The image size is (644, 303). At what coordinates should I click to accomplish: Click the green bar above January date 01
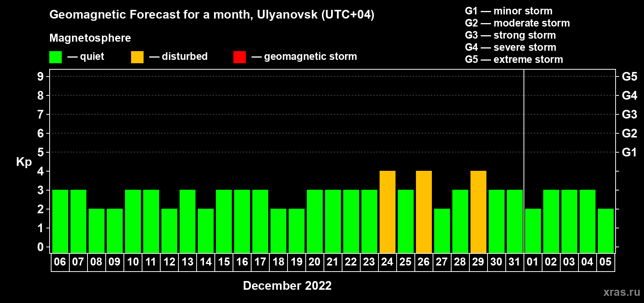pos(533,231)
